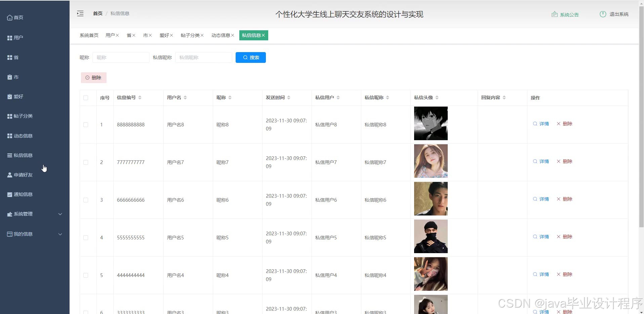Open 首页 in the sidebar
The height and width of the screenshot is (314, 644).
15,17
